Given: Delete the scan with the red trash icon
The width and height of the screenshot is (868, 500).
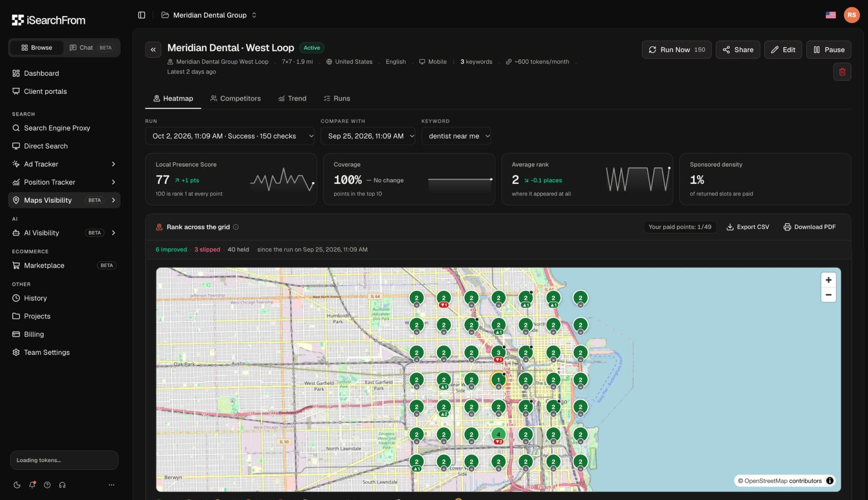Looking at the screenshot, I should (842, 72).
